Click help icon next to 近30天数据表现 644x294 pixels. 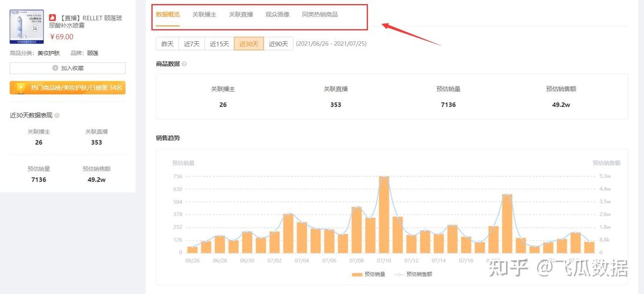pos(56,116)
